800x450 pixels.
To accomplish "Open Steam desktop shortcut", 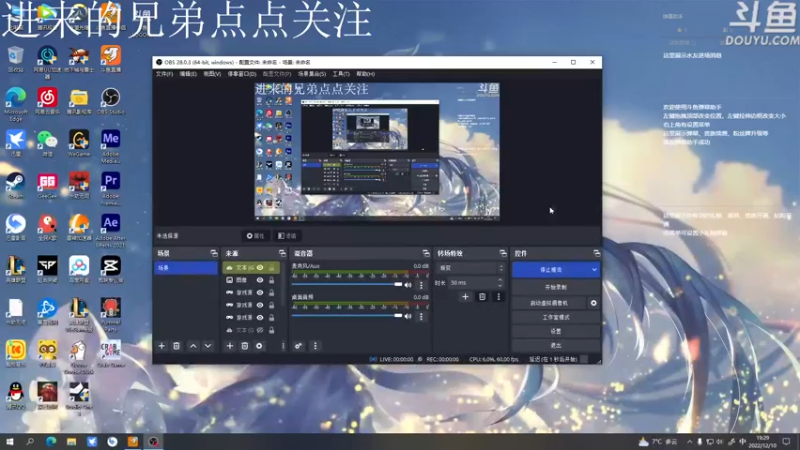I will coord(16,186).
